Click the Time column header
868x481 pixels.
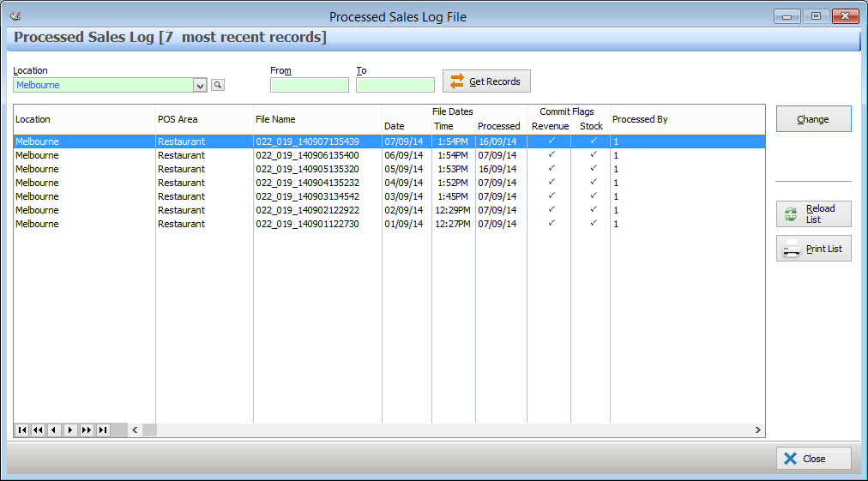(443, 126)
